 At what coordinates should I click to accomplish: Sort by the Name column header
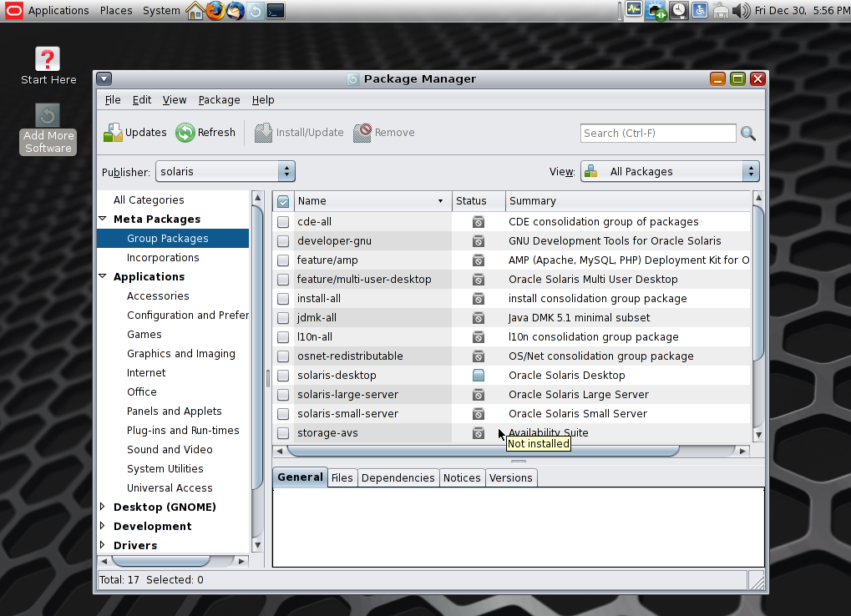point(372,201)
